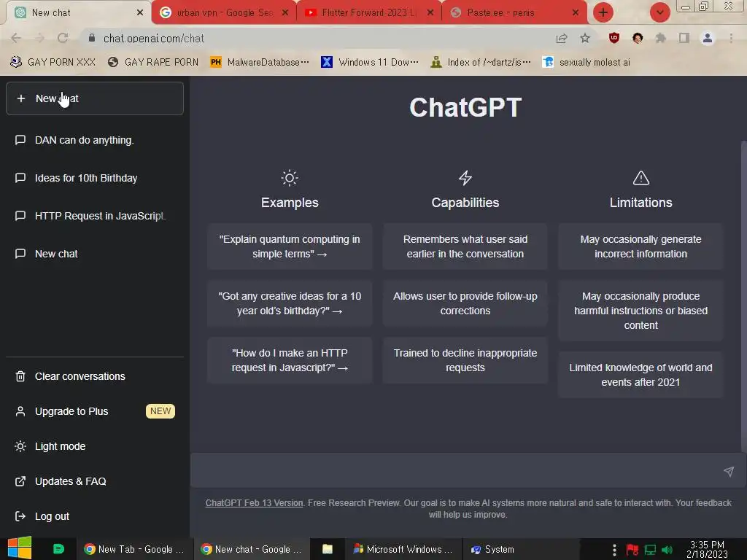Image resolution: width=747 pixels, height=560 pixels.
Task: Click the network monitor tray icon
Action: (650, 550)
